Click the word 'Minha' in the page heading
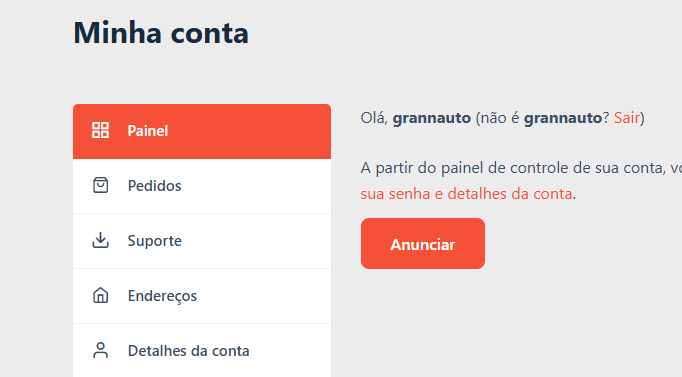This screenshot has width=682, height=377. pyautogui.click(x=117, y=33)
